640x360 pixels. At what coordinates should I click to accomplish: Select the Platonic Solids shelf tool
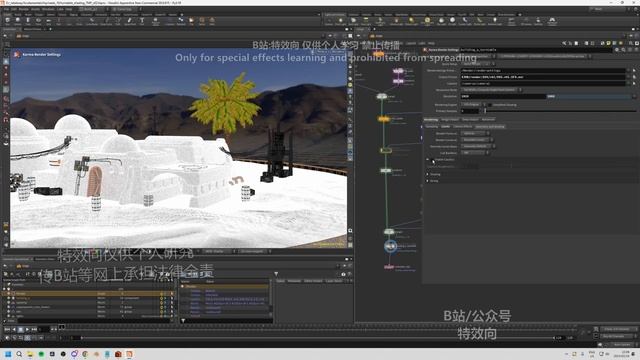pos(156,21)
